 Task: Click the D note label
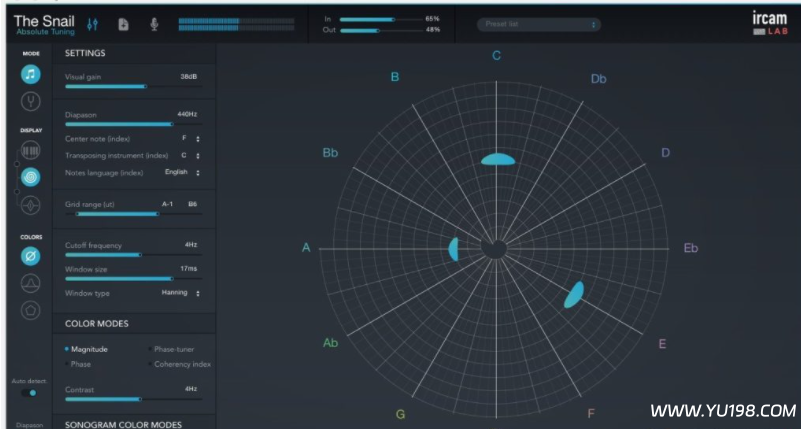coord(665,153)
